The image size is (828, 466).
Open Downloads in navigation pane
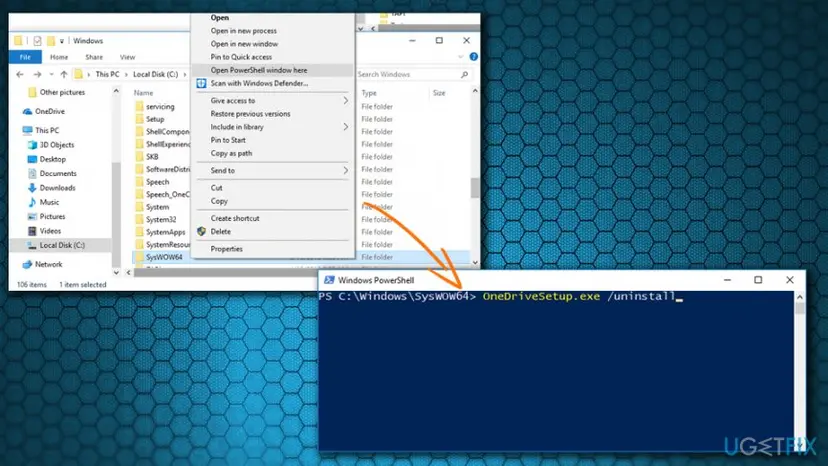click(57, 188)
